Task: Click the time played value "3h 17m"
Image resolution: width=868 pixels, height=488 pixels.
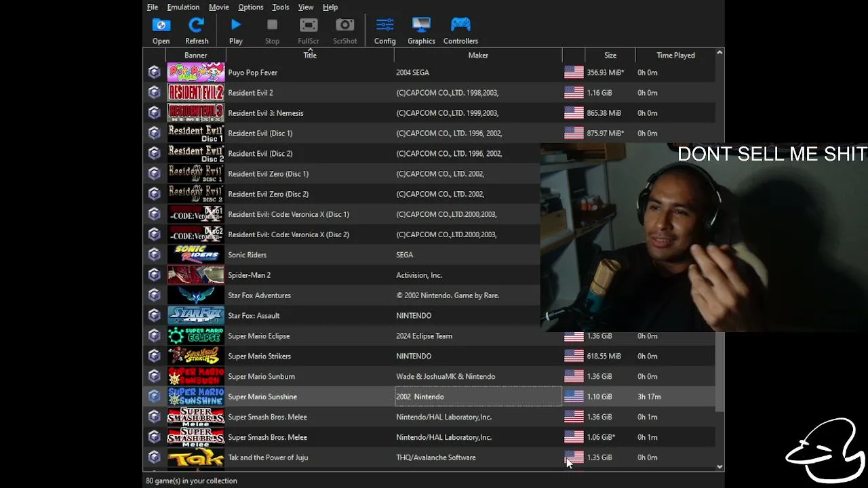Action: (x=649, y=396)
